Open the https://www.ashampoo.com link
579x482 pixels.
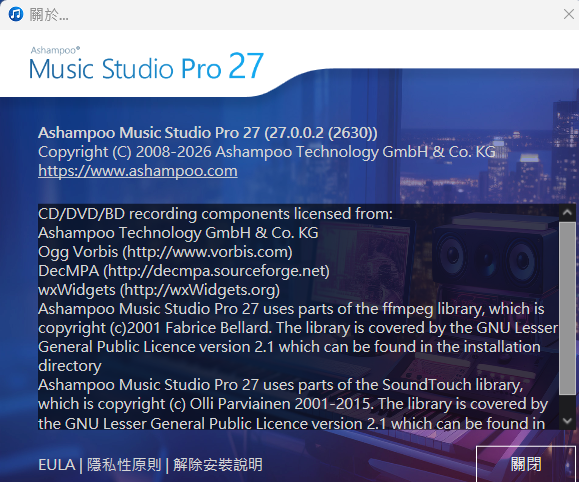click(138, 171)
